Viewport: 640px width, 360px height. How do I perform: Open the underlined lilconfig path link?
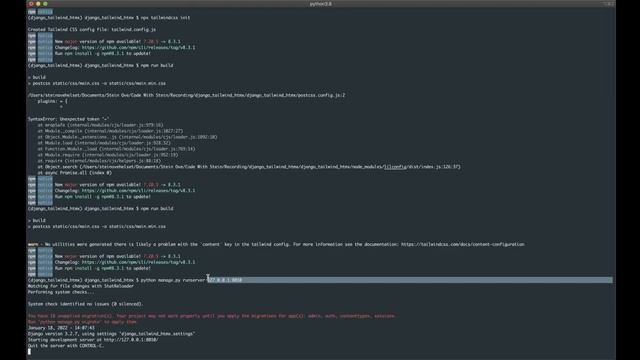pos(395,167)
